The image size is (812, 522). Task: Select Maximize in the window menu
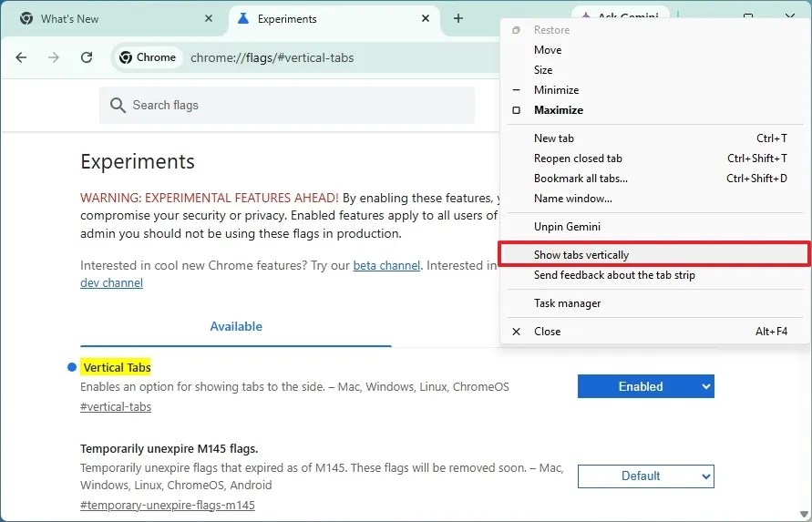pos(654,110)
